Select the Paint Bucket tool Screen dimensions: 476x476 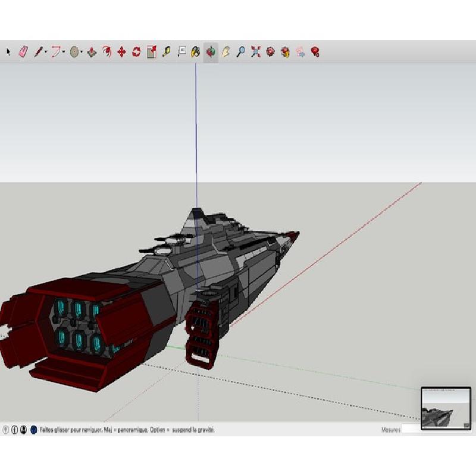click(196, 52)
